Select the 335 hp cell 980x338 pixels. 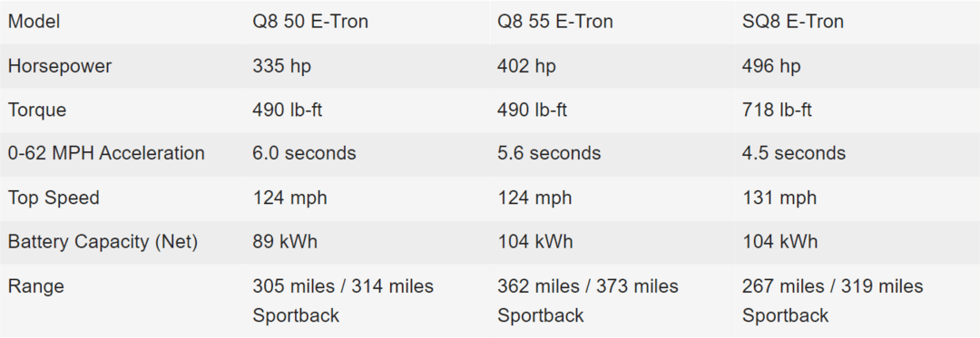pos(281,66)
